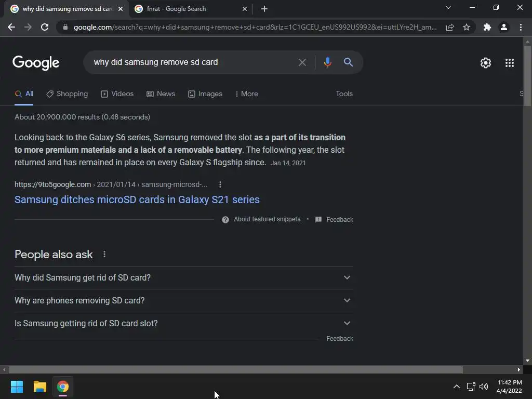Click the Chrome address bar URL
Viewport: 532px width, 399px height.
pos(255,27)
